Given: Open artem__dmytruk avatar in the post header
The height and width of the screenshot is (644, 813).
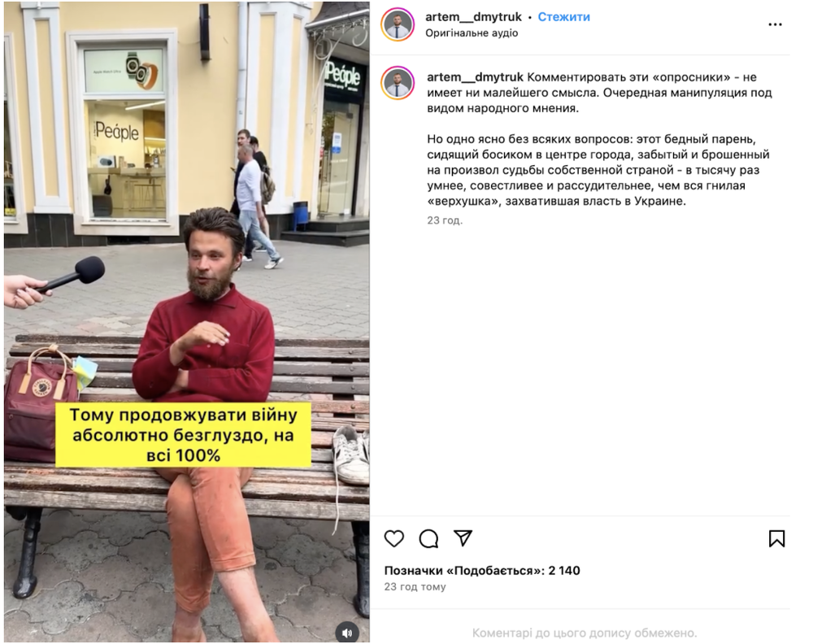Looking at the screenshot, I should point(398,24).
